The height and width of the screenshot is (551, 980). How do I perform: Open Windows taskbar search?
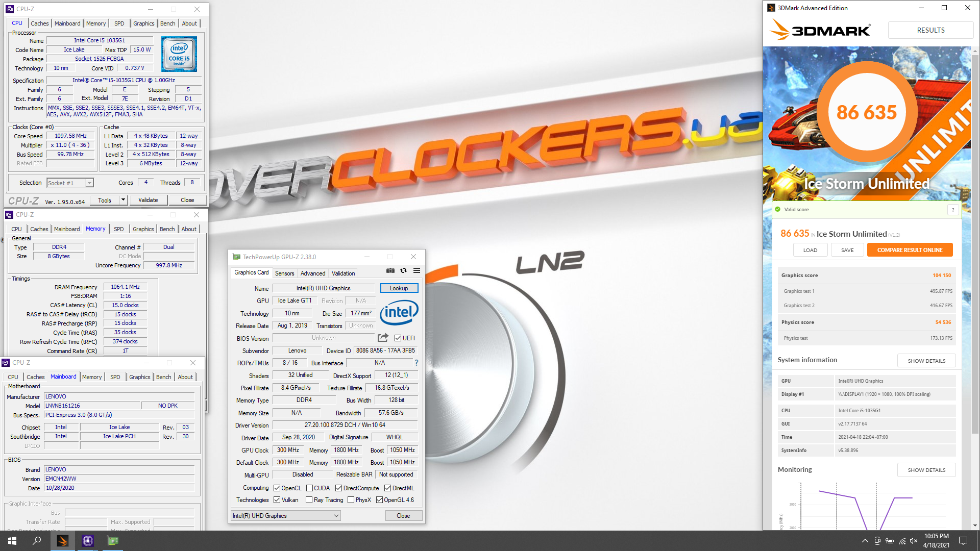(37, 541)
